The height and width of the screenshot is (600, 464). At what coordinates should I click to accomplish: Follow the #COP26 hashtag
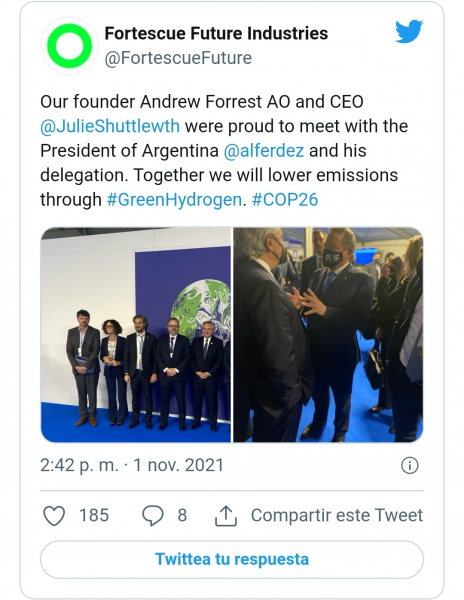[x=285, y=200]
